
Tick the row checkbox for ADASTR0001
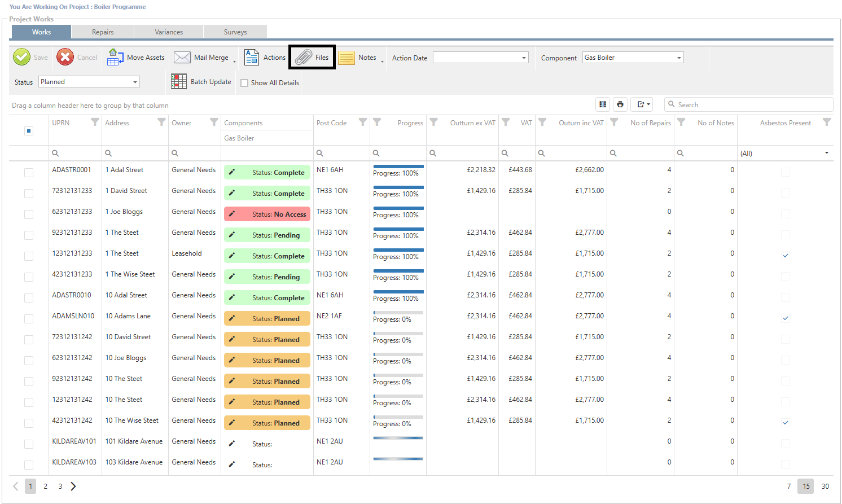29,173
